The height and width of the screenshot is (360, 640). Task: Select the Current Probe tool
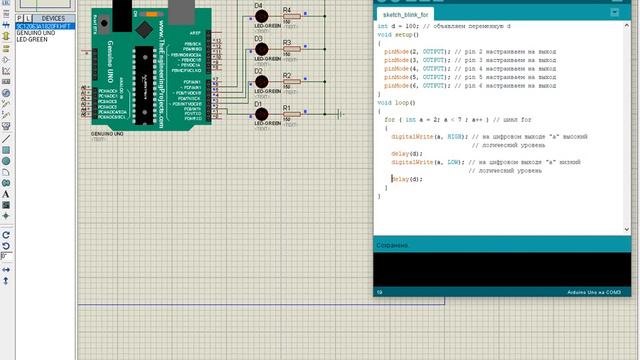pyautogui.click(x=6, y=115)
